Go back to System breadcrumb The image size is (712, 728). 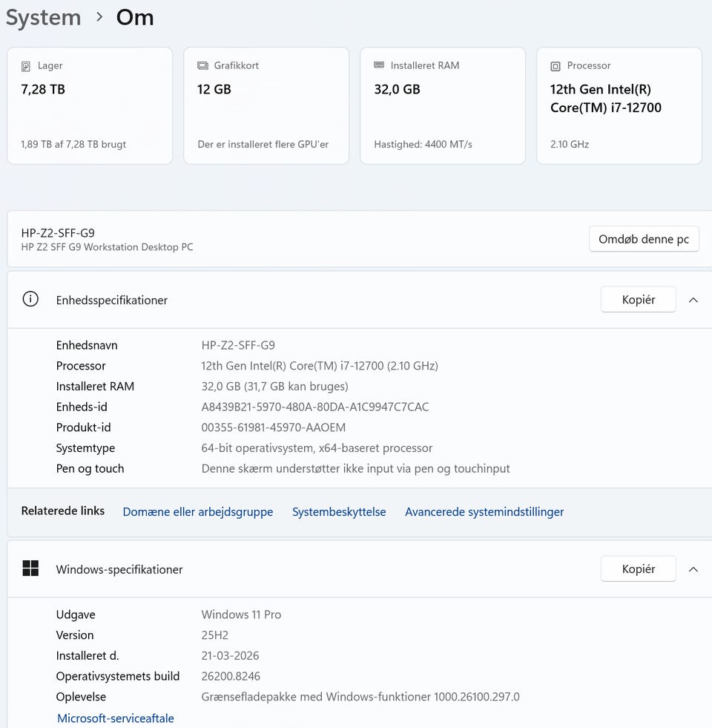pyautogui.click(x=43, y=18)
